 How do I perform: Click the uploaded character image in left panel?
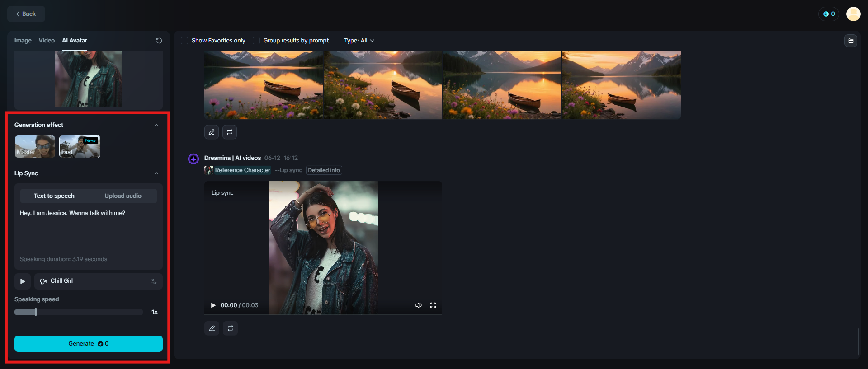[x=89, y=79]
